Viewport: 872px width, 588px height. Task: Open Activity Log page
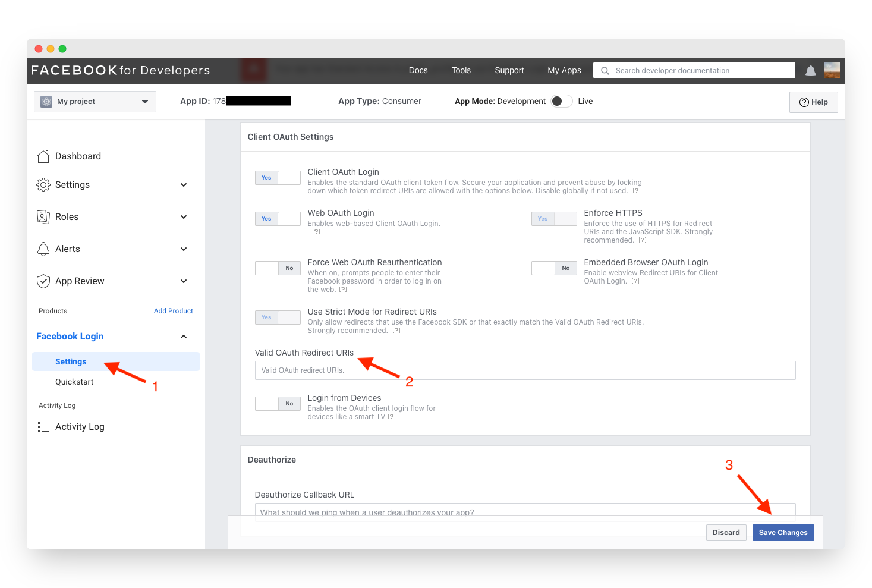click(x=80, y=427)
